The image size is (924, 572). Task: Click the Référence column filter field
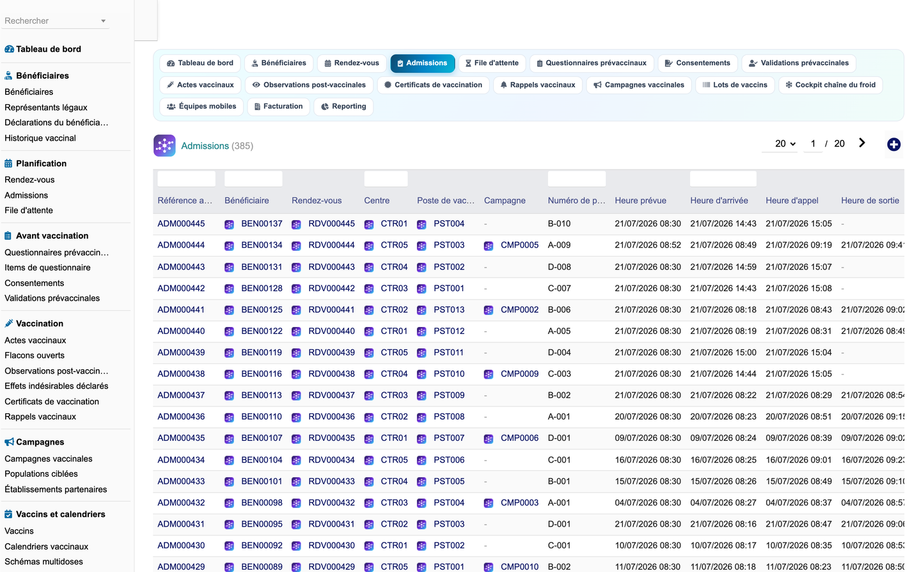[x=186, y=179]
